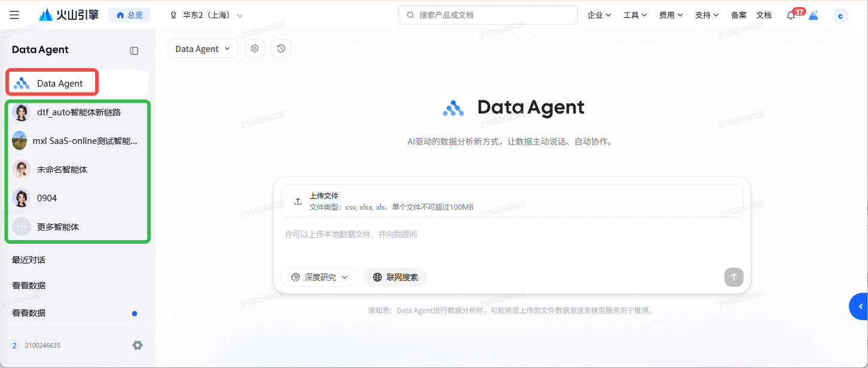Click the send arrow button
Viewport: 868px width, 368px height.
pyautogui.click(x=734, y=277)
